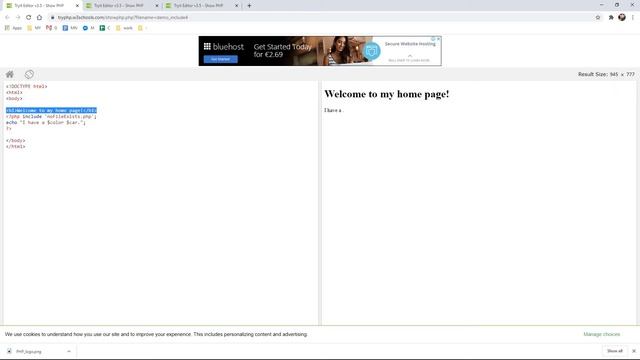Viewport: 640px width, 360px height.
Task: Click the echo statement line in code
Action: pyautogui.click(x=46, y=122)
